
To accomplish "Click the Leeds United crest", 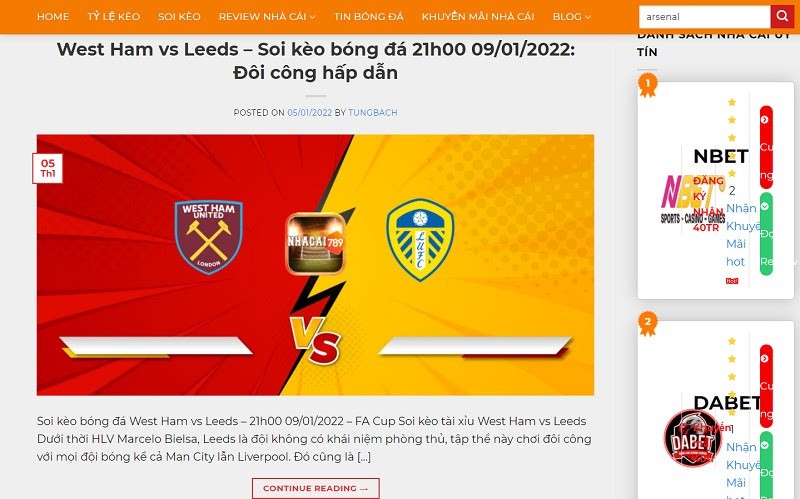I will pos(420,240).
